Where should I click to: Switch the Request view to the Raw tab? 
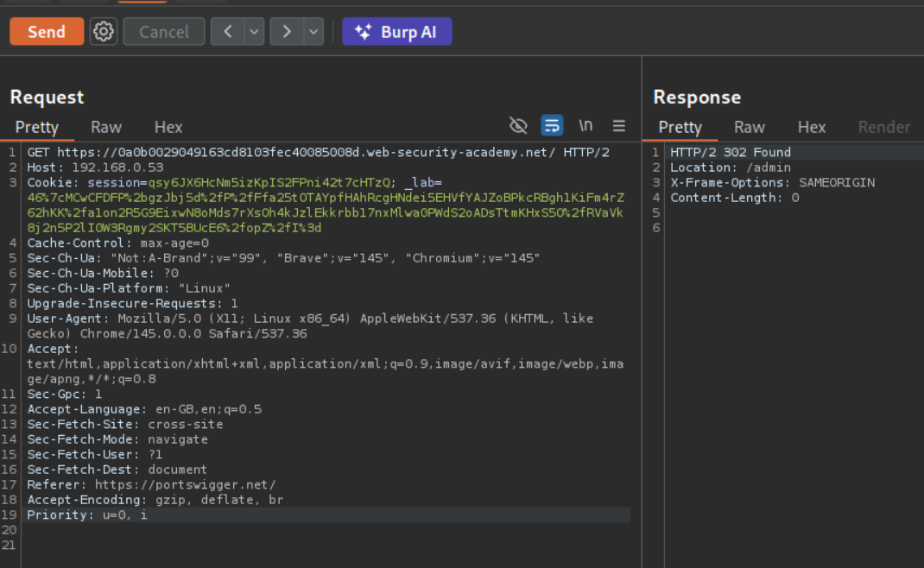click(x=106, y=127)
